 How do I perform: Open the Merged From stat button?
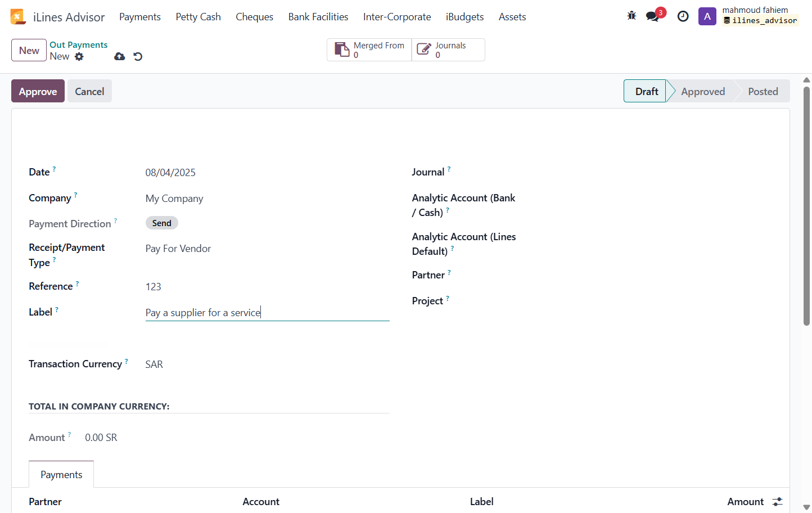coord(369,49)
